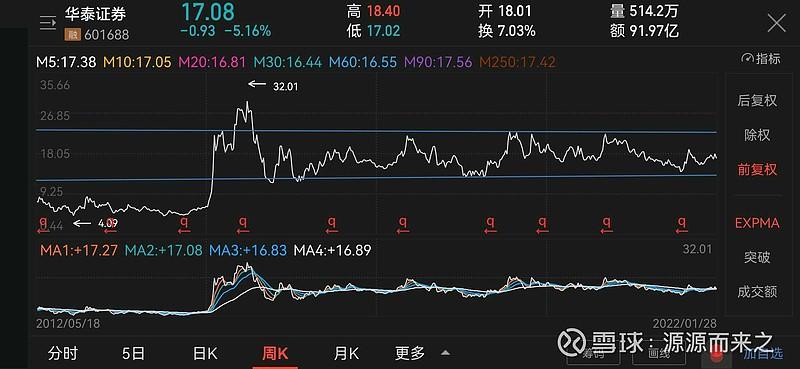This screenshot has width=800, height=369.
Task: Tap the M60:16.55 moving average label
Action: click(363, 62)
